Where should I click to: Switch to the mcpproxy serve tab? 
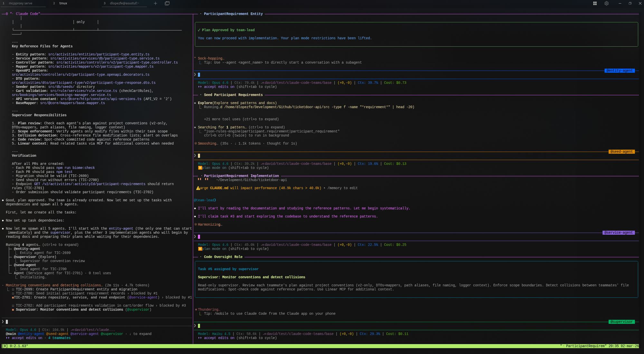[20, 3]
